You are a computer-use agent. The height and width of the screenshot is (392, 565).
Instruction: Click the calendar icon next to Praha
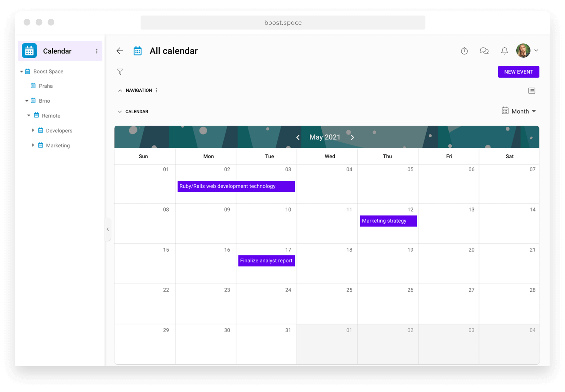34,86
